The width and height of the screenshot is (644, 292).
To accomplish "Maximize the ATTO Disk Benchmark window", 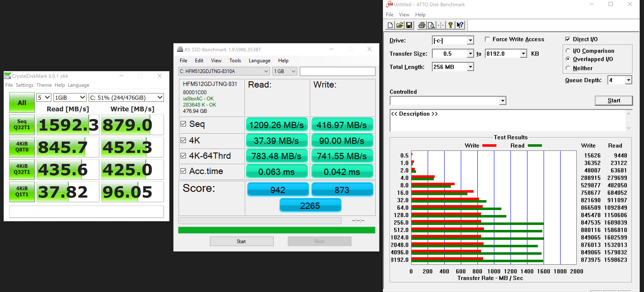I will (610, 4).
